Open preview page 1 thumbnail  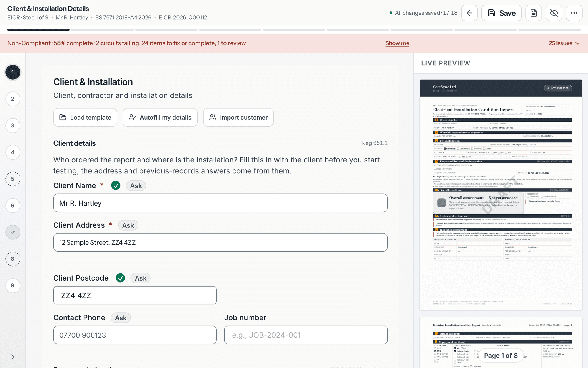[501, 195]
